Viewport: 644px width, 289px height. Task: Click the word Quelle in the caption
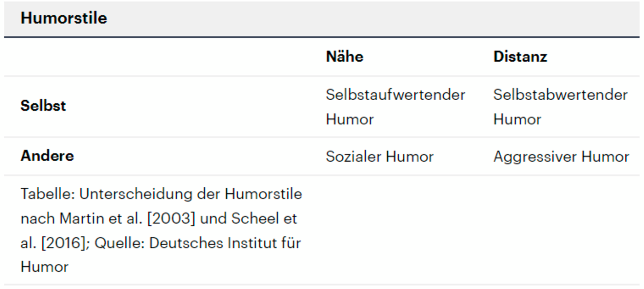coord(119,243)
